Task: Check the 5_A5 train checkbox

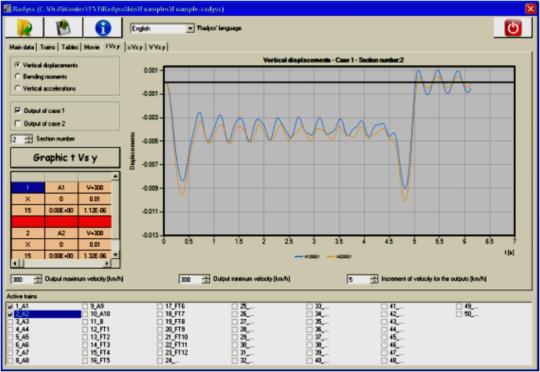Action: (10, 337)
